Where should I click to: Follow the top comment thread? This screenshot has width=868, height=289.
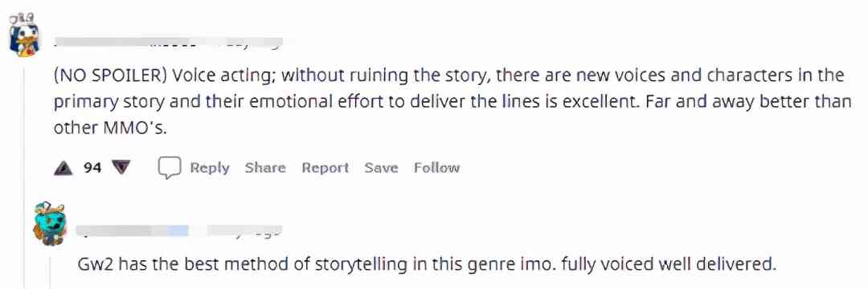coord(436,168)
